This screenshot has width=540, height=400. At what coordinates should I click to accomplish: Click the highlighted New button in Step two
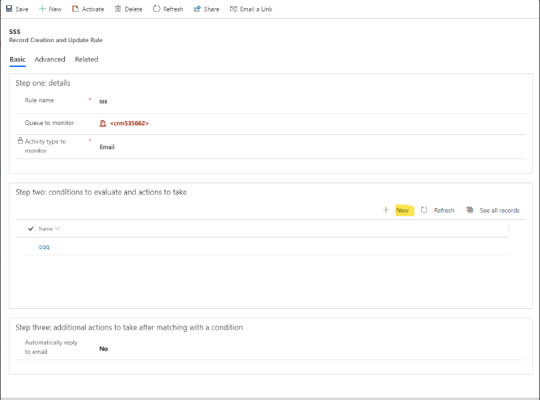404,210
